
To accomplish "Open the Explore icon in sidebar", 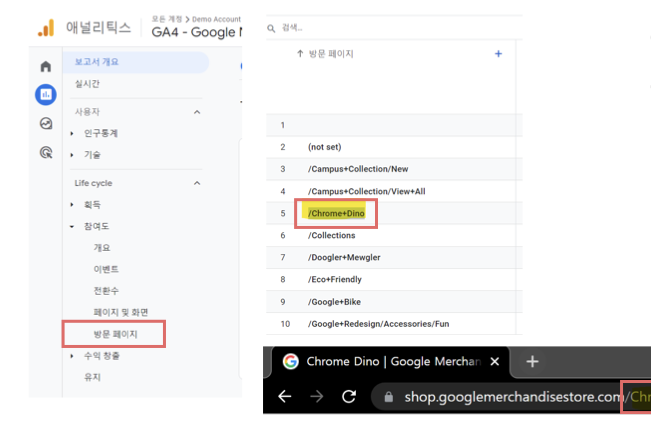I will coord(46,123).
